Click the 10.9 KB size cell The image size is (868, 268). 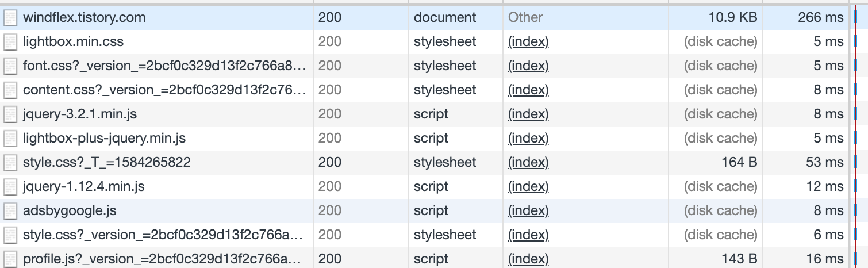coord(733,18)
